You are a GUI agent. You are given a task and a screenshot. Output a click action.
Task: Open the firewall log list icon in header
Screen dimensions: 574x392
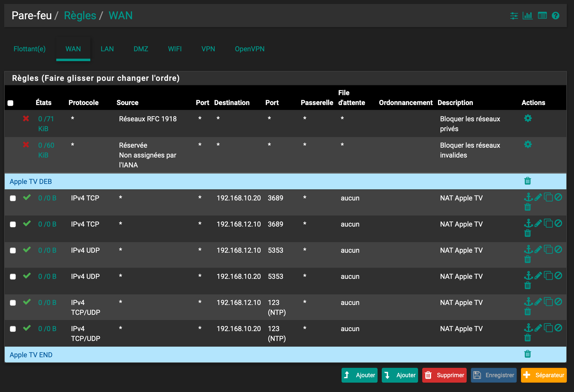pos(542,16)
